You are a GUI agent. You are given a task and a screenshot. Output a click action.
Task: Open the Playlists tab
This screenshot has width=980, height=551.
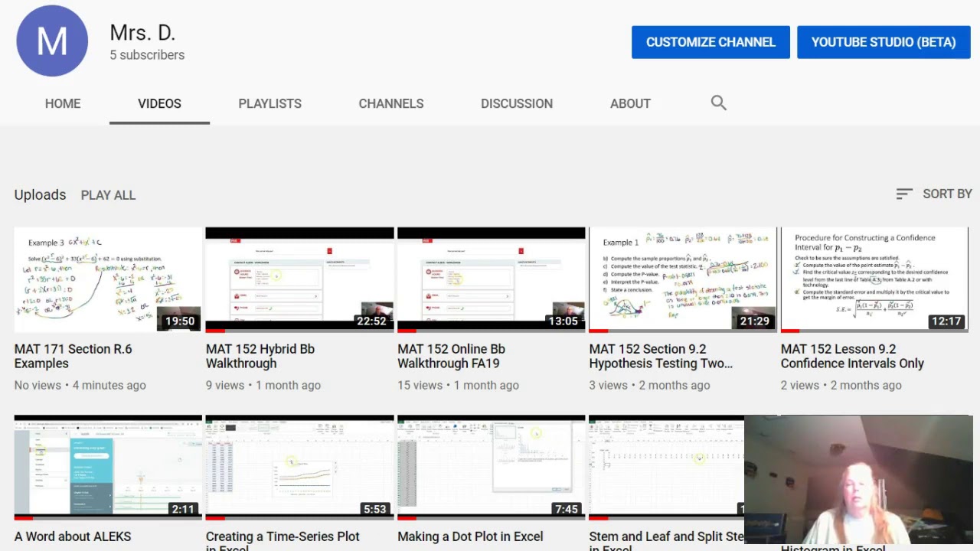coord(269,103)
